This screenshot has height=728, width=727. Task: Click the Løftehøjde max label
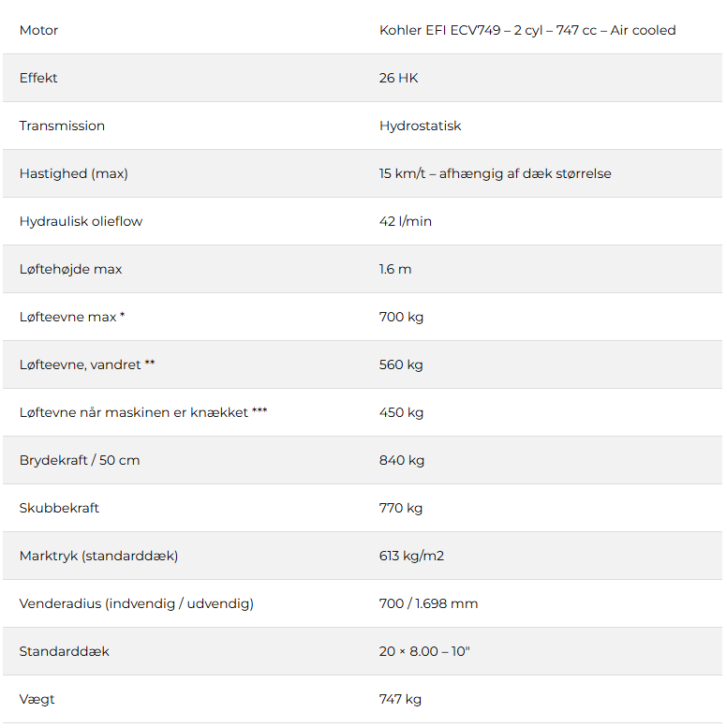(x=70, y=269)
